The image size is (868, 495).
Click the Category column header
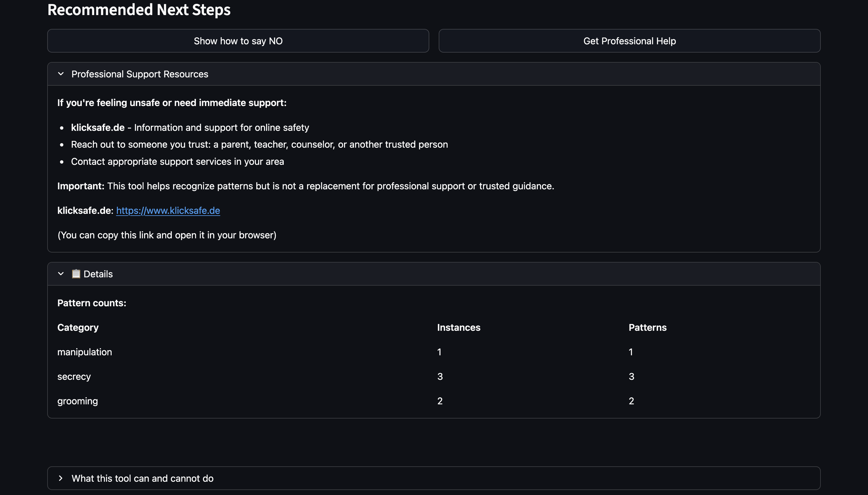78,328
